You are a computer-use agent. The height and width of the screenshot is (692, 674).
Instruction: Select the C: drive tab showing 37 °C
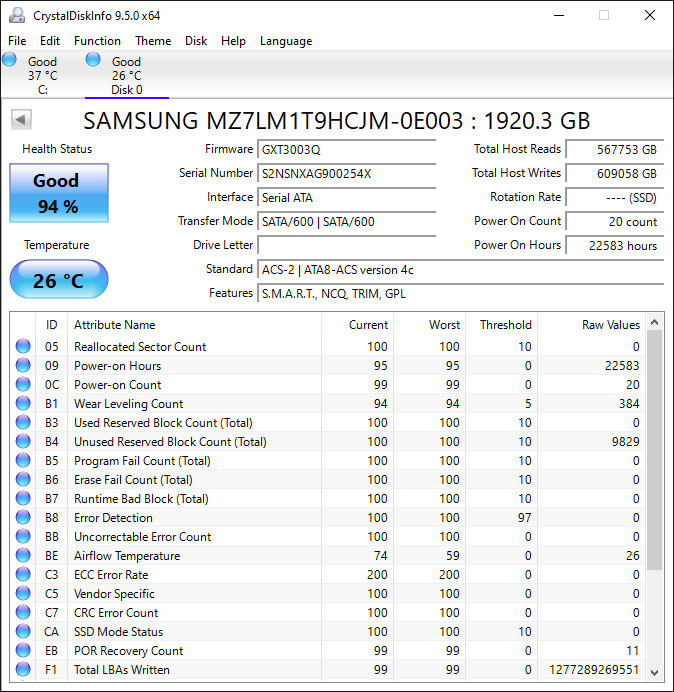tap(42, 75)
